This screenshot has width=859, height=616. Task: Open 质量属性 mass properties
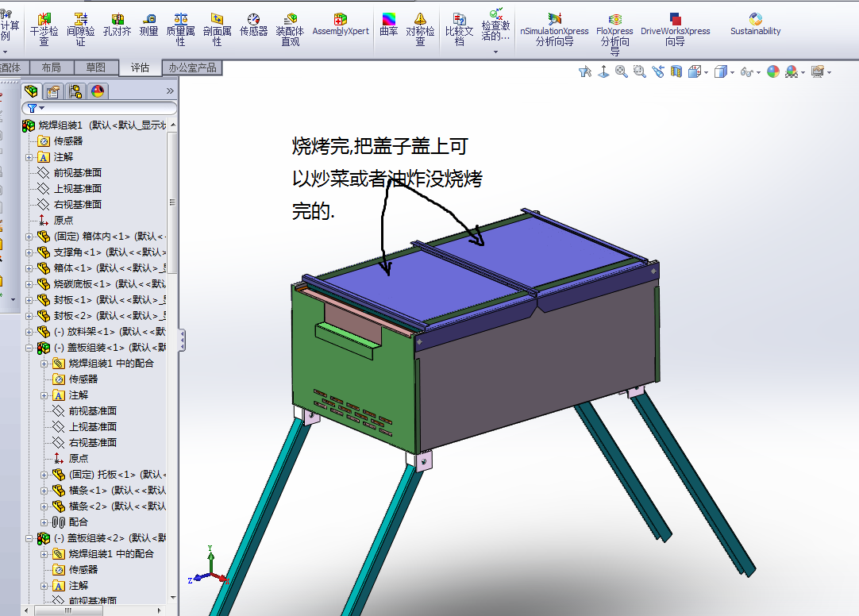coord(180,29)
